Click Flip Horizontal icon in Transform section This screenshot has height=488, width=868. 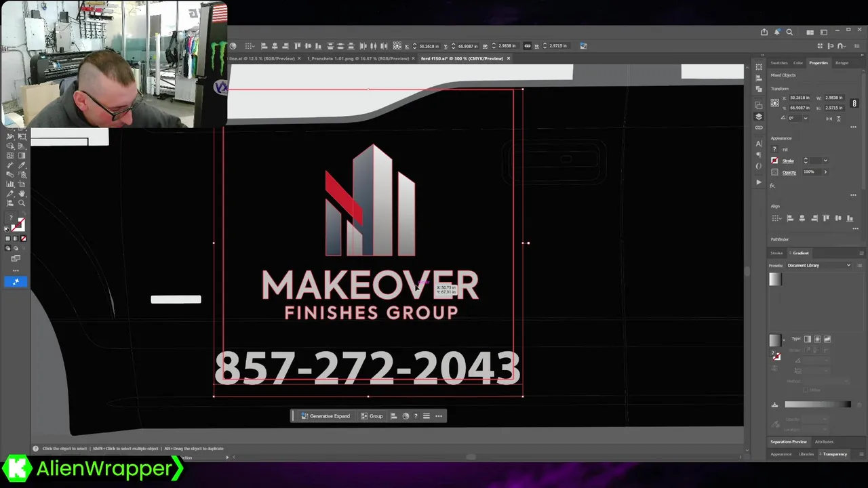point(829,119)
